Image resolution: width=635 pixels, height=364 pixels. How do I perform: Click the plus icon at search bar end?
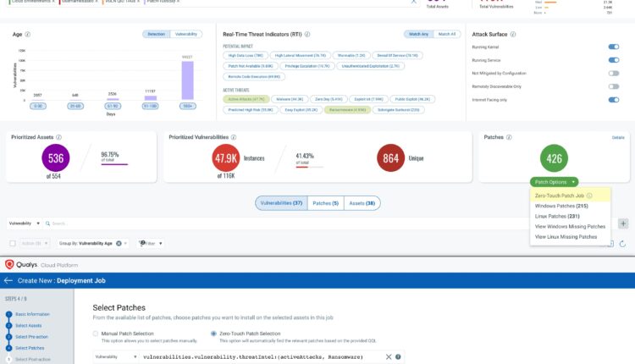623,223
